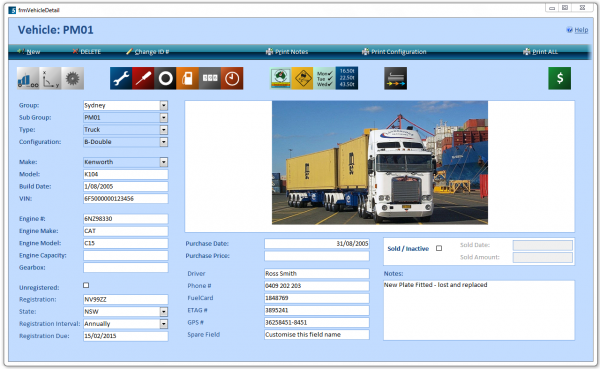Open the Help link
The height and width of the screenshot is (369, 600).
(x=577, y=30)
